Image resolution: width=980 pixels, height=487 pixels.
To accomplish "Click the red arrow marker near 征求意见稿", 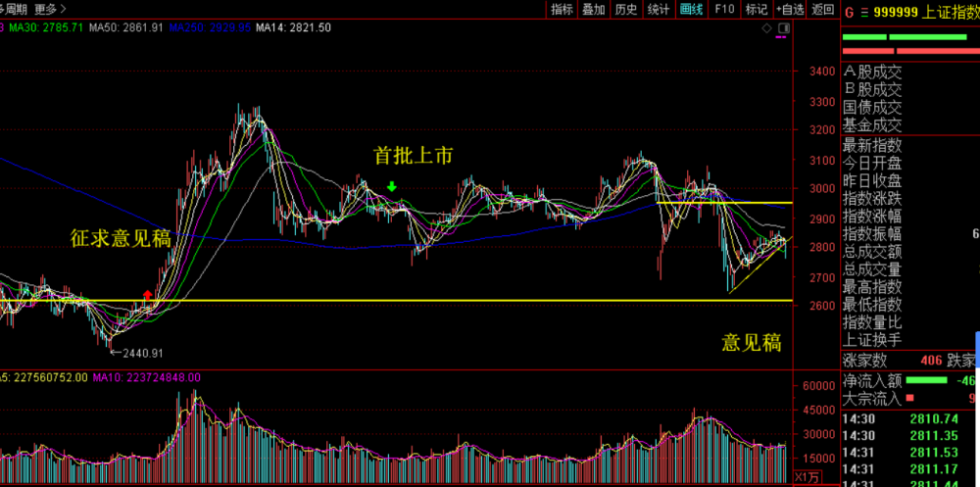I will click(x=148, y=295).
